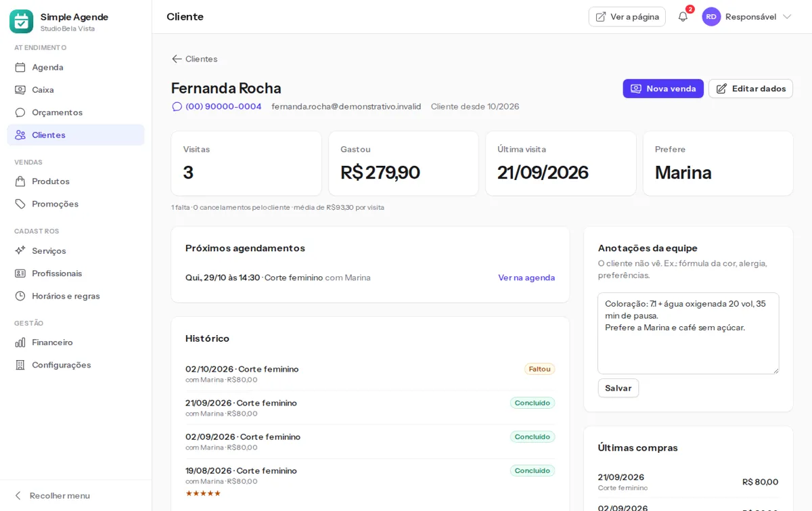Click the 21/09/2026 Corte feminino history row
This screenshot has width=812, height=511.
tap(370, 407)
